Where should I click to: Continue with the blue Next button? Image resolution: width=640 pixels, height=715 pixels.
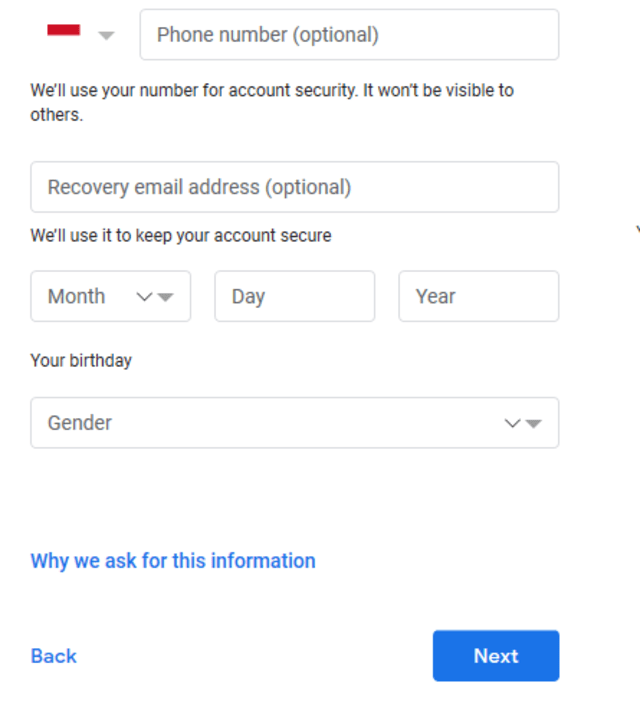(496, 656)
